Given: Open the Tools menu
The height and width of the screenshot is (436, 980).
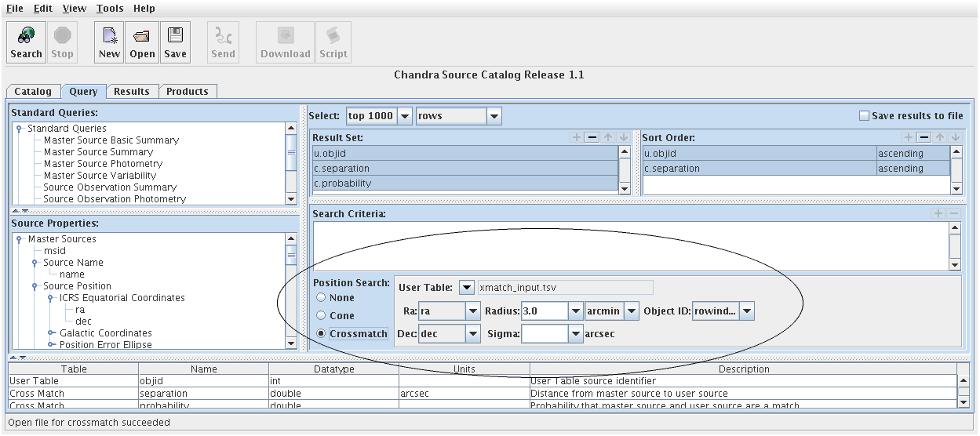Looking at the screenshot, I should [x=110, y=8].
